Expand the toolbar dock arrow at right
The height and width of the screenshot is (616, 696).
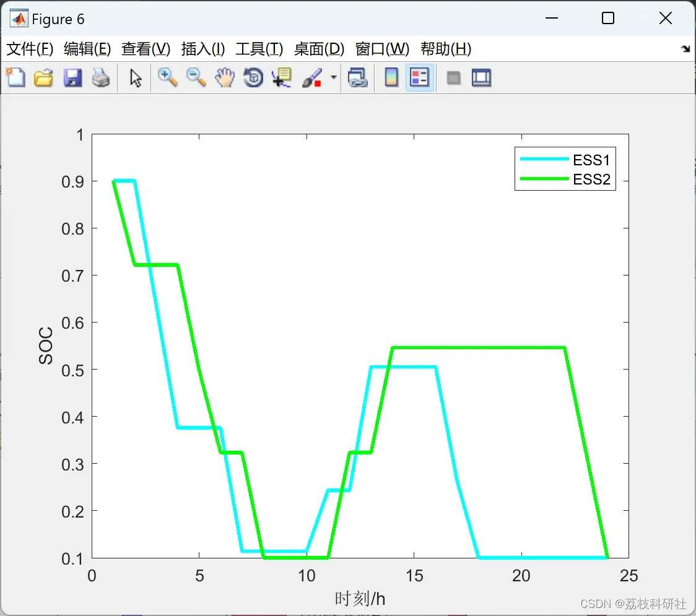coord(686,49)
